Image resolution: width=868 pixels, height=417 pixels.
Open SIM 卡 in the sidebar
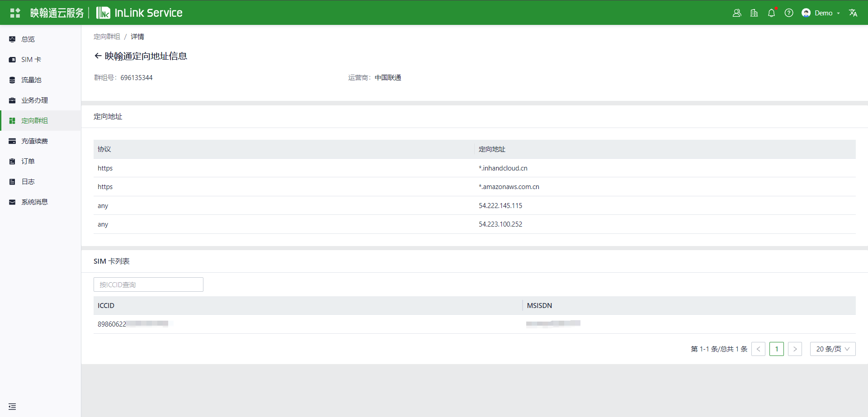point(40,60)
